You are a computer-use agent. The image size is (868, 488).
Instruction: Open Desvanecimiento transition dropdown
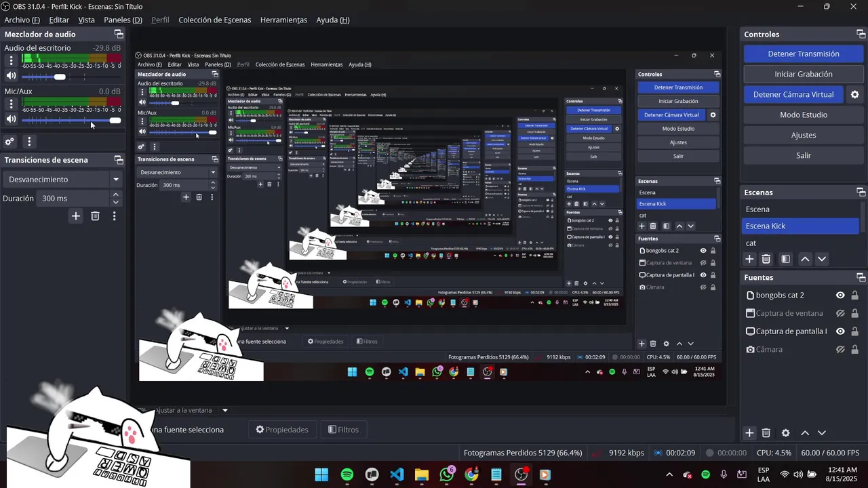coord(62,180)
